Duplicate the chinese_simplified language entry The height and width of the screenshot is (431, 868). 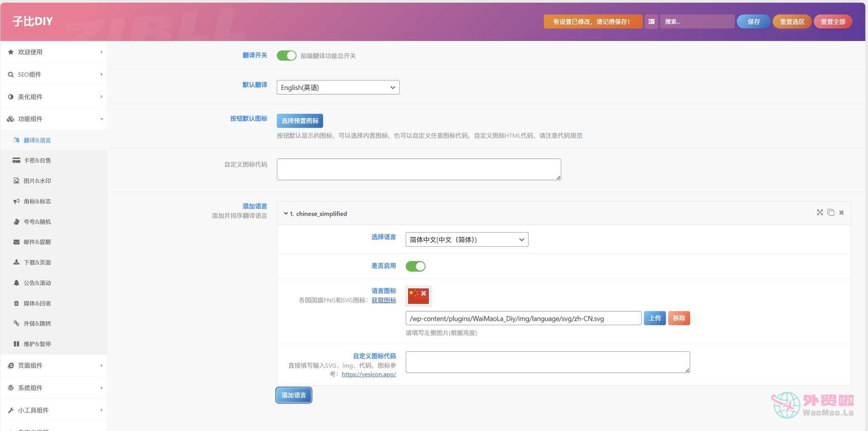pyautogui.click(x=831, y=213)
